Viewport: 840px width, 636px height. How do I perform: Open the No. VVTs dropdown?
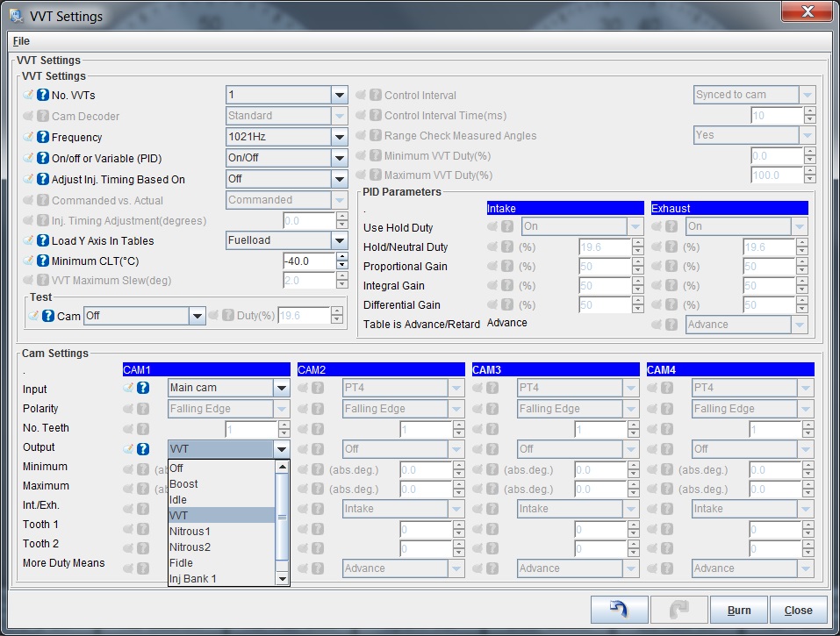coord(287,95)
